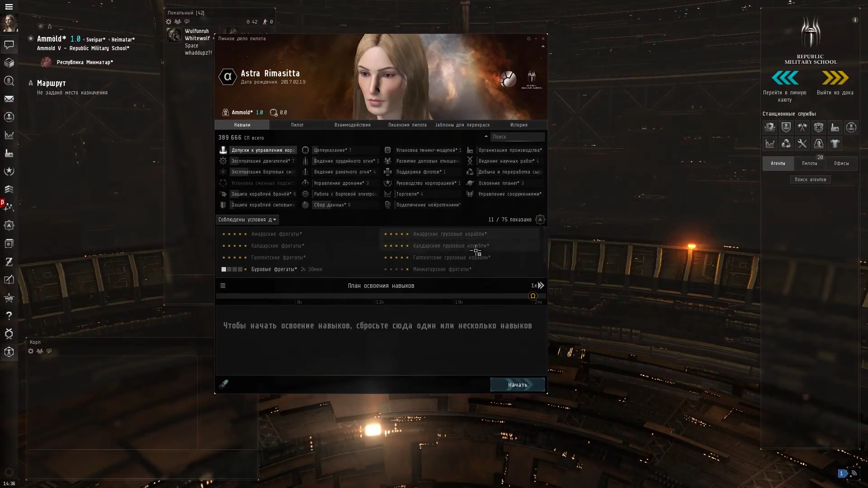The image size is (868, 488).
Task: Open the 'История' tab in character sheet
Action: coord(519,125)
